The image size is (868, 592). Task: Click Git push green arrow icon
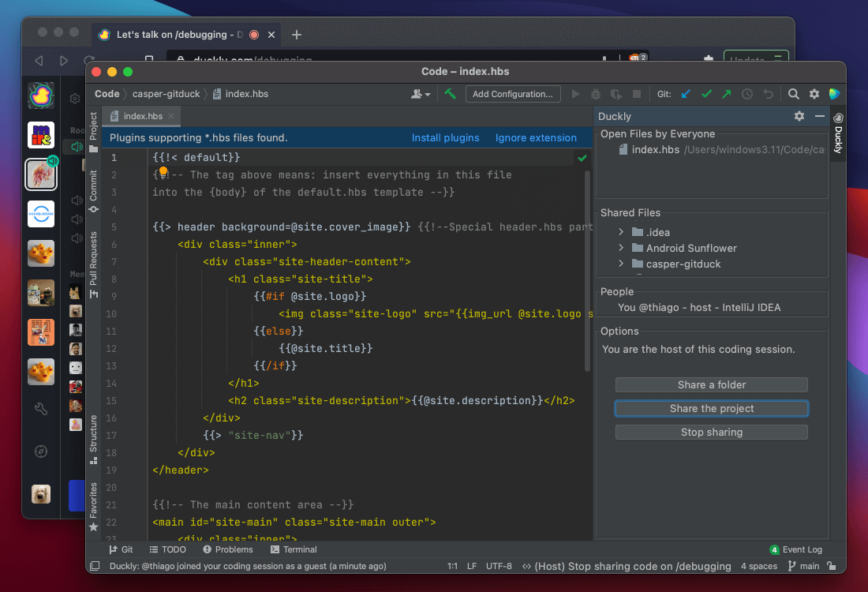point(726,94)
